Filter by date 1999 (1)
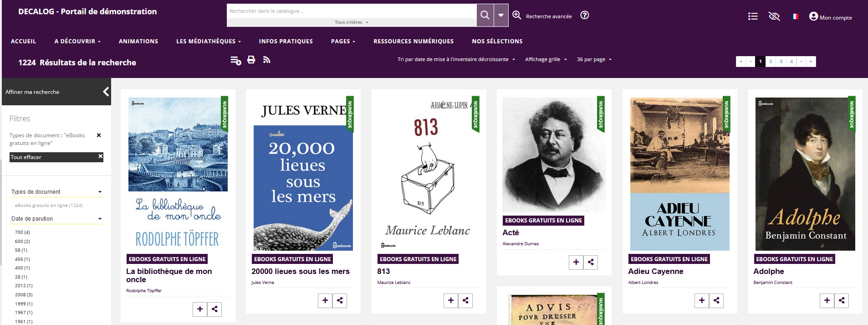 24,304
